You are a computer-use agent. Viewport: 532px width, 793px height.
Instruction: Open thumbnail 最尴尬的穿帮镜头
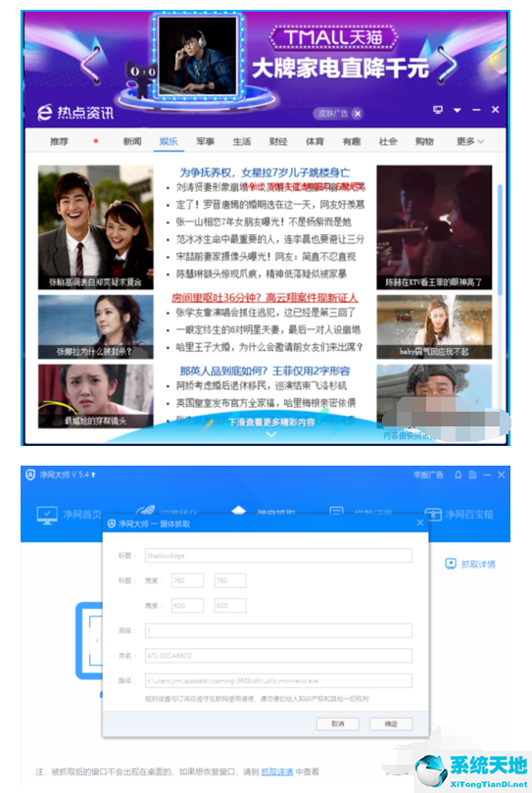(96, 396)
